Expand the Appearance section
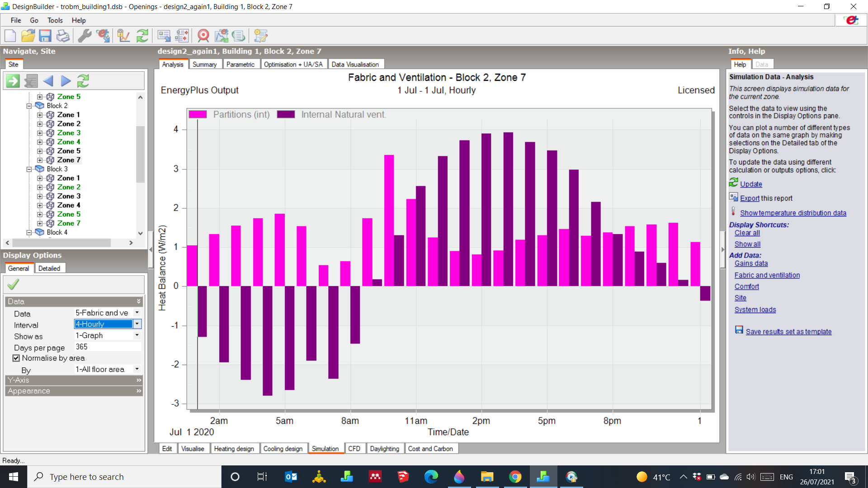 tap(74, 391)
